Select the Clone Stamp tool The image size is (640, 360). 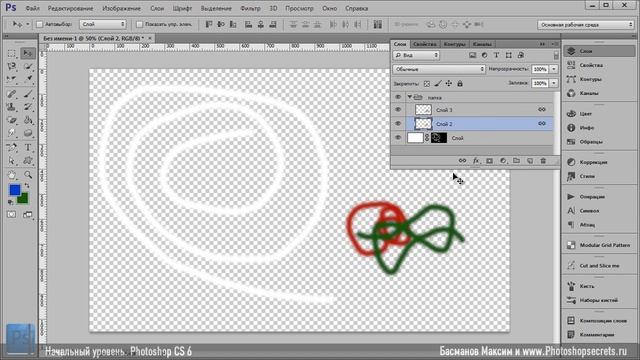pyautogui.click(x=11, y=107)
